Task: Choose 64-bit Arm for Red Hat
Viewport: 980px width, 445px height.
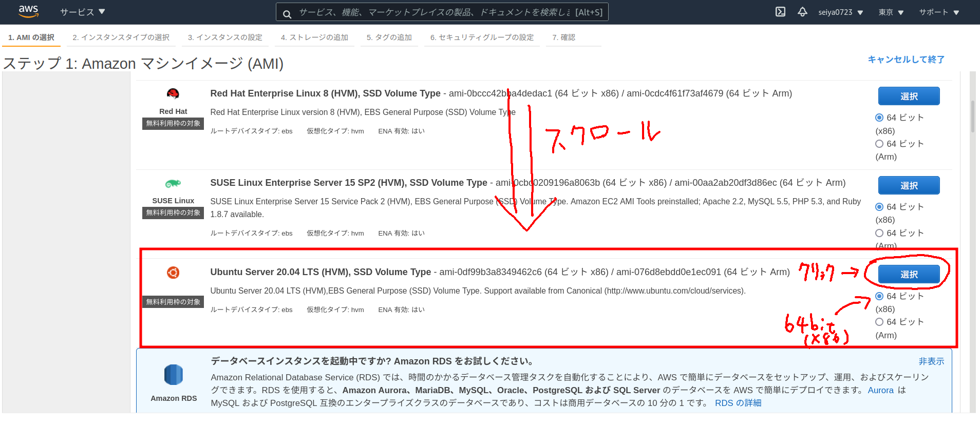Action: [879, 144]
